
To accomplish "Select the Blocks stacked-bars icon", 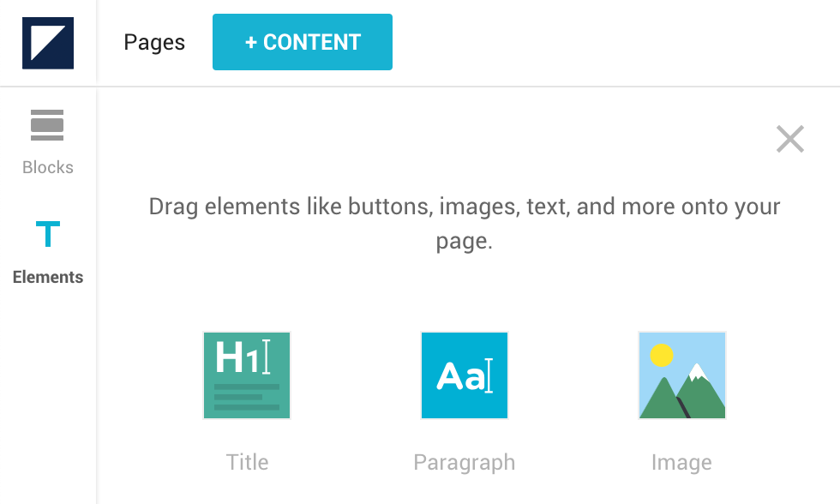I will 47,125.
